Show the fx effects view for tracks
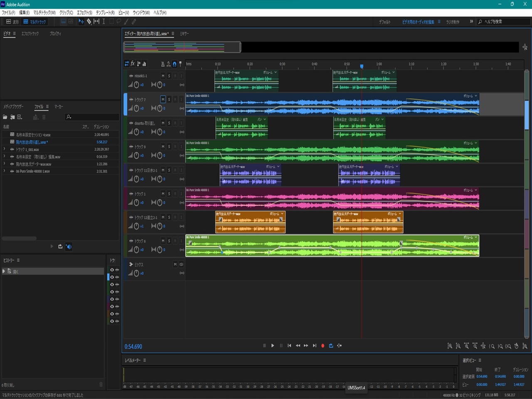 point(133,64)
